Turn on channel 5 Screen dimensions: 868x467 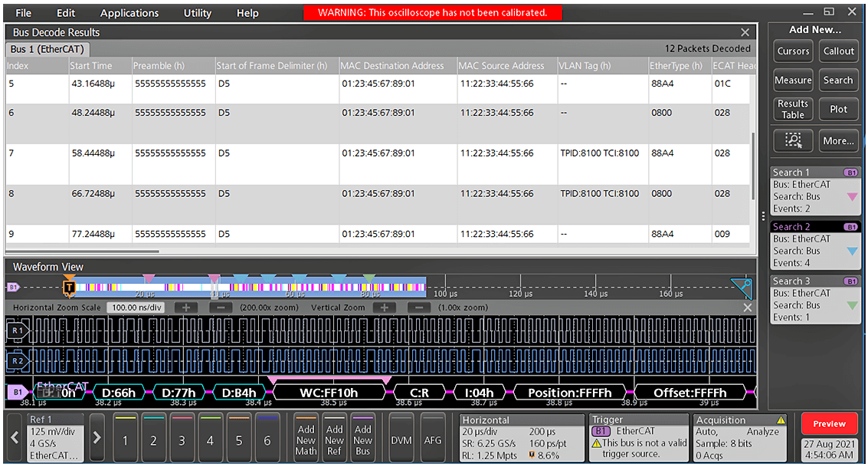[x=238, y=438]
